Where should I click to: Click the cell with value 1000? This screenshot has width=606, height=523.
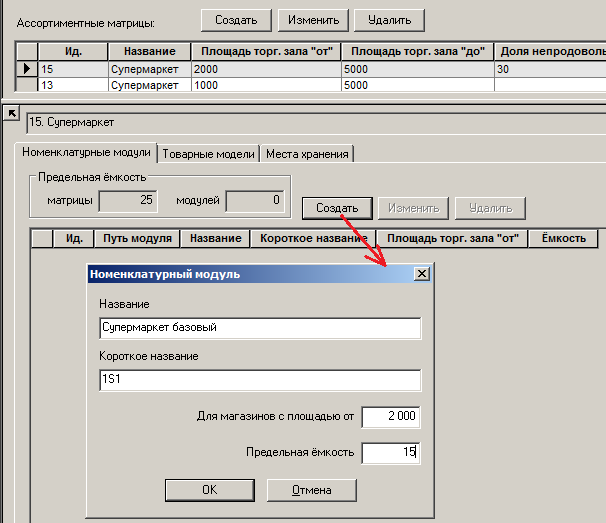pos(266,85)
